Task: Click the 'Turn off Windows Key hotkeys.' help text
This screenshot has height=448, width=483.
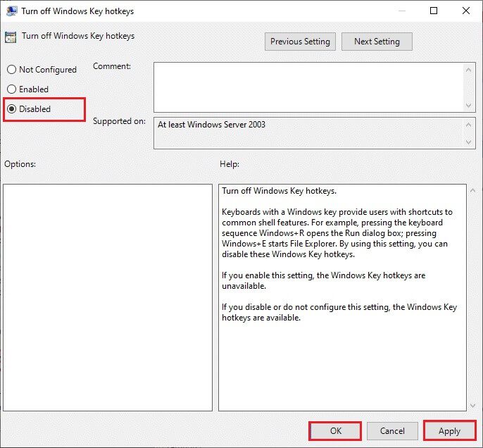Action: coord(279,191)
